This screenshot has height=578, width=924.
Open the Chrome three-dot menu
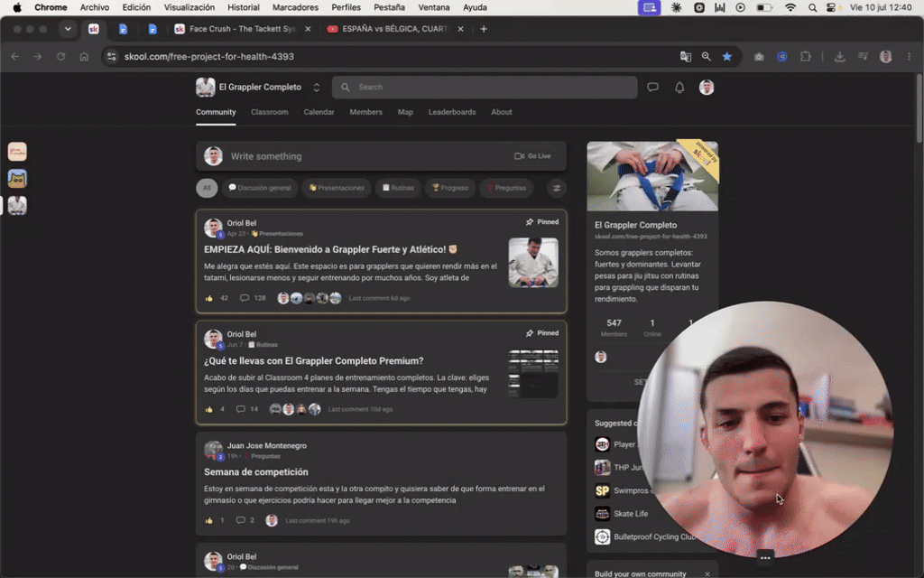[x=910, y=57]
